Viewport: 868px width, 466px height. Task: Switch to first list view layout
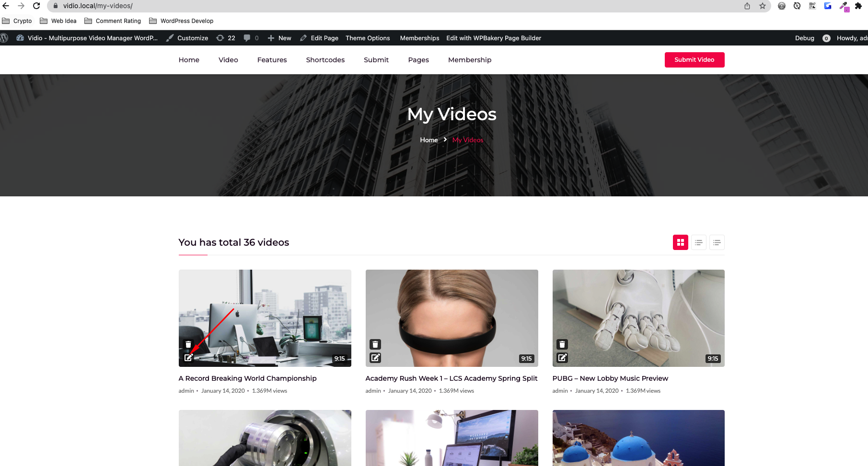[x=699, y=242]
